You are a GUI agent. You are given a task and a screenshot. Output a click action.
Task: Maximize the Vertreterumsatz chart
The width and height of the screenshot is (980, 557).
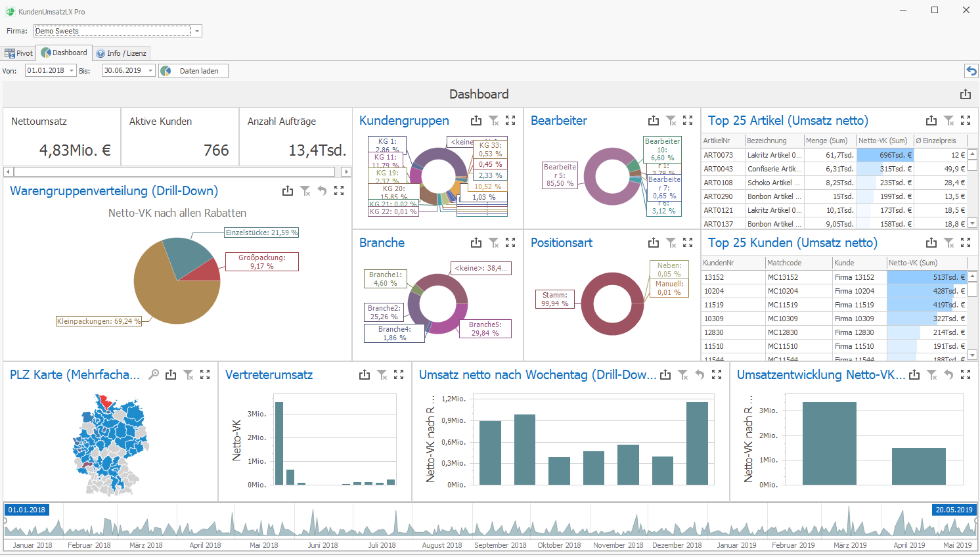point(399,374)
